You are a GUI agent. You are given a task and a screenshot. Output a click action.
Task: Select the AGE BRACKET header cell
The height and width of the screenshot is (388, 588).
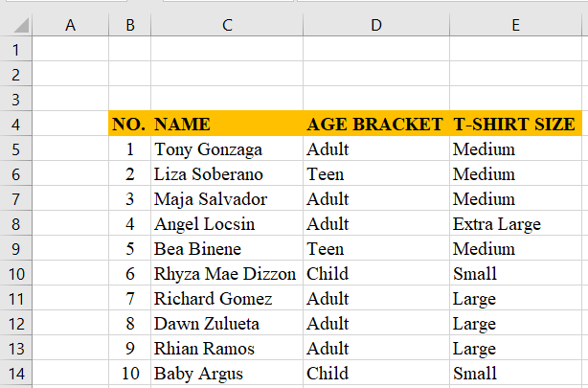pos(376,124)
